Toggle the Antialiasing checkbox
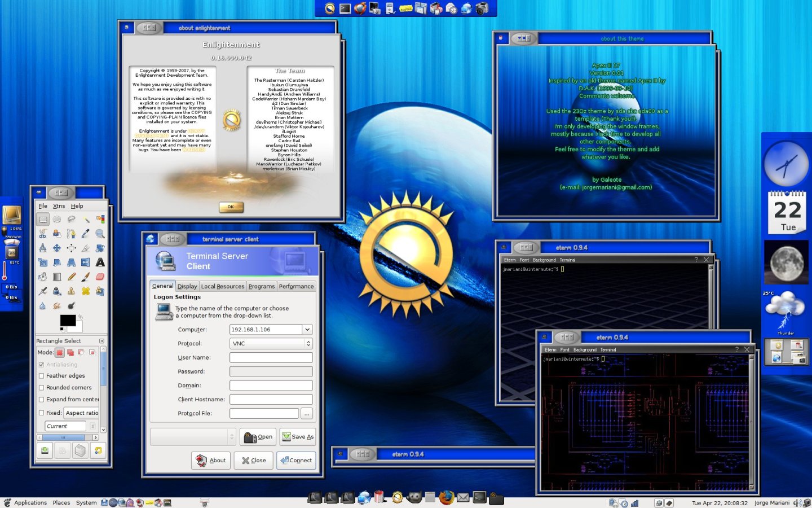 point(41,365)
